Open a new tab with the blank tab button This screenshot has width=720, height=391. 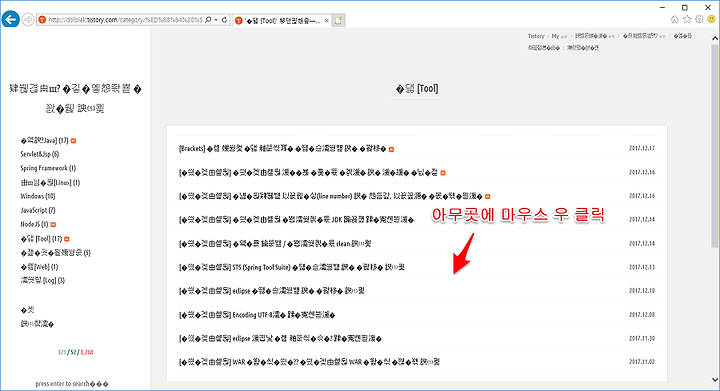[x=338, y=21]
